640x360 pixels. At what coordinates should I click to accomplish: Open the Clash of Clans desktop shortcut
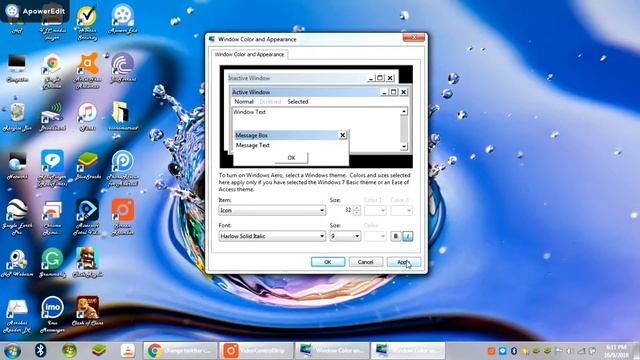point(87,311)
